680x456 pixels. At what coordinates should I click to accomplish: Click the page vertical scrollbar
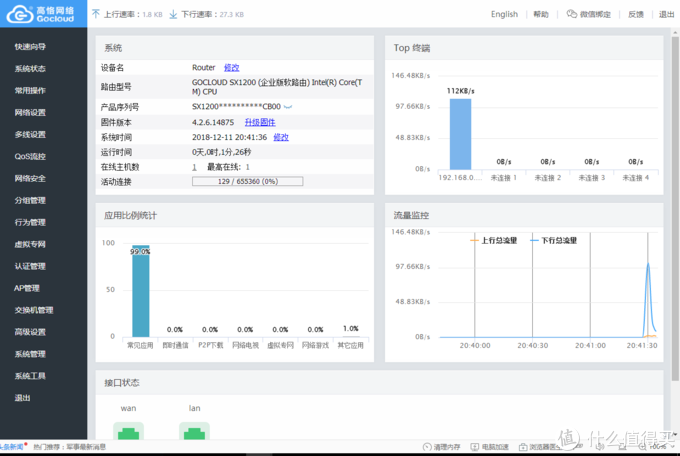(675, 208)
